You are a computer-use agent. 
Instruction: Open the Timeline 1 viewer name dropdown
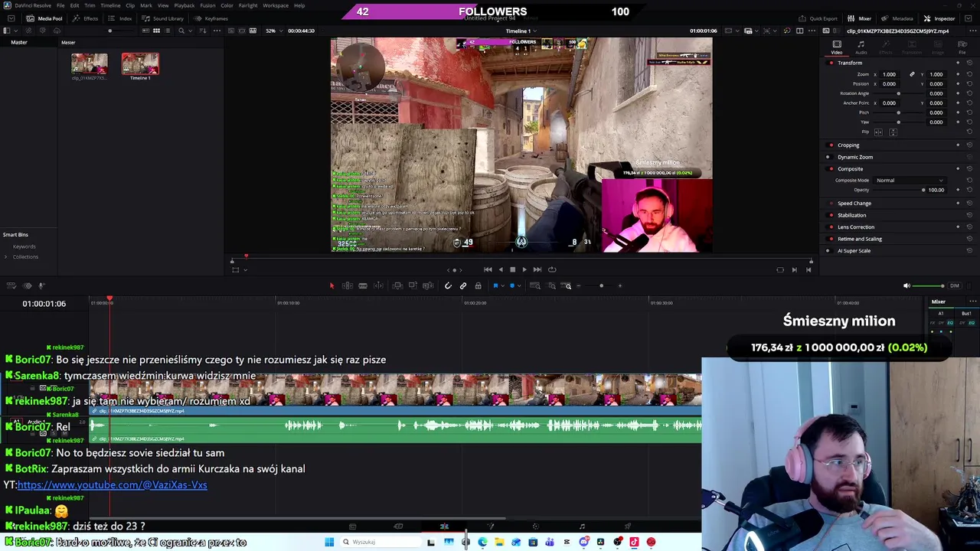point(521,31)
